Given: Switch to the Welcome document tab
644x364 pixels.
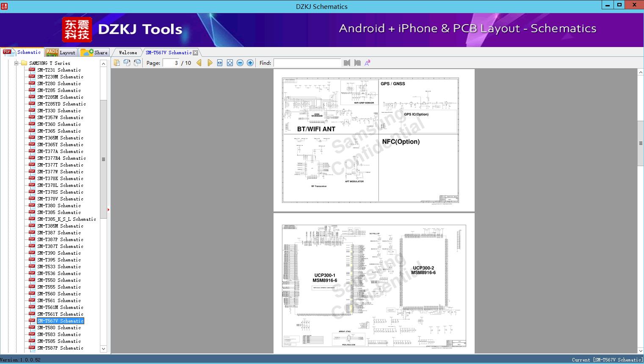Looking at the screenshot, I should pos(128,53).
